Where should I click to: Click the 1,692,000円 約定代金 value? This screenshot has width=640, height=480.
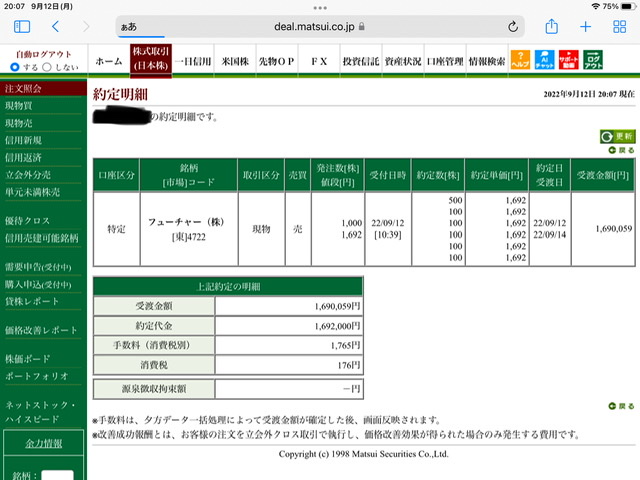pyautogui.click(x=338, y=326)
